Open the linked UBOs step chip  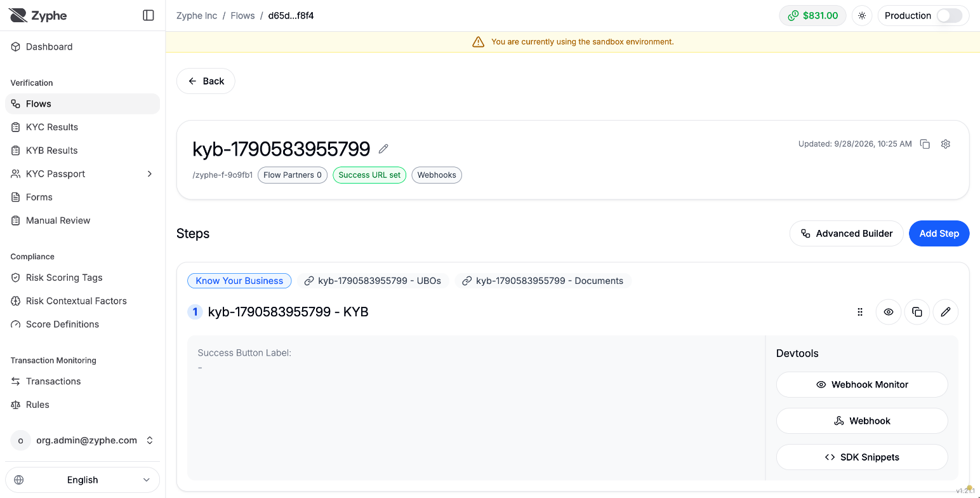pyautogui.click(x=373, y=281)
